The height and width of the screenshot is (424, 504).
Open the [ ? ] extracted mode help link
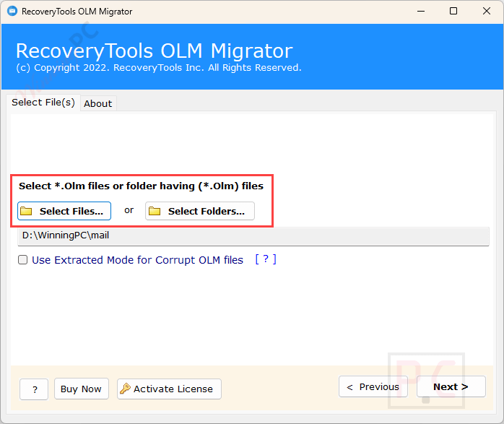266,259
